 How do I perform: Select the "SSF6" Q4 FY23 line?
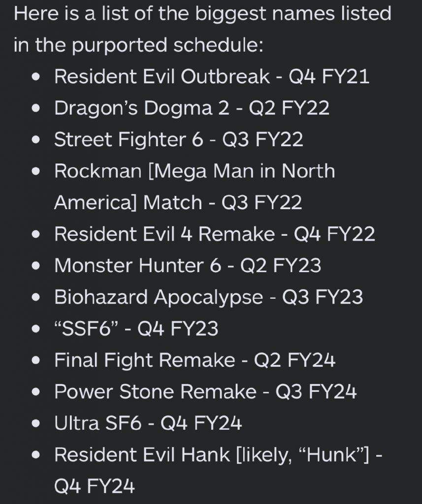[136, 328]
